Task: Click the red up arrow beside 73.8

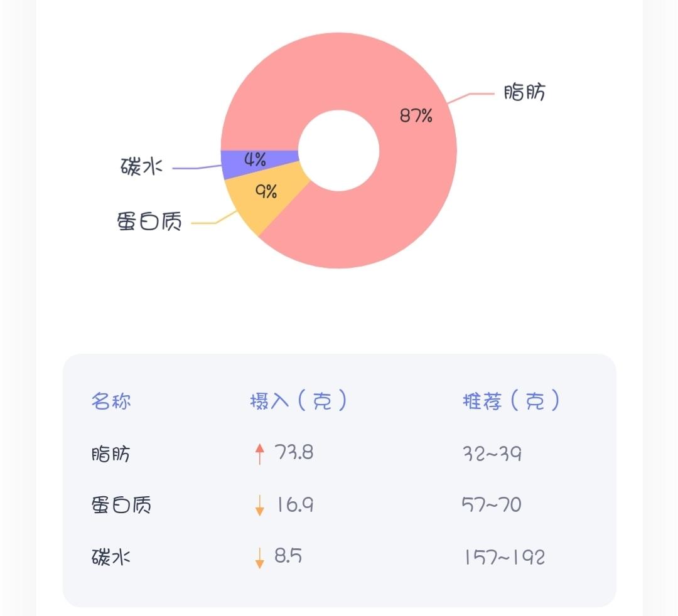Action: [260, 454]
